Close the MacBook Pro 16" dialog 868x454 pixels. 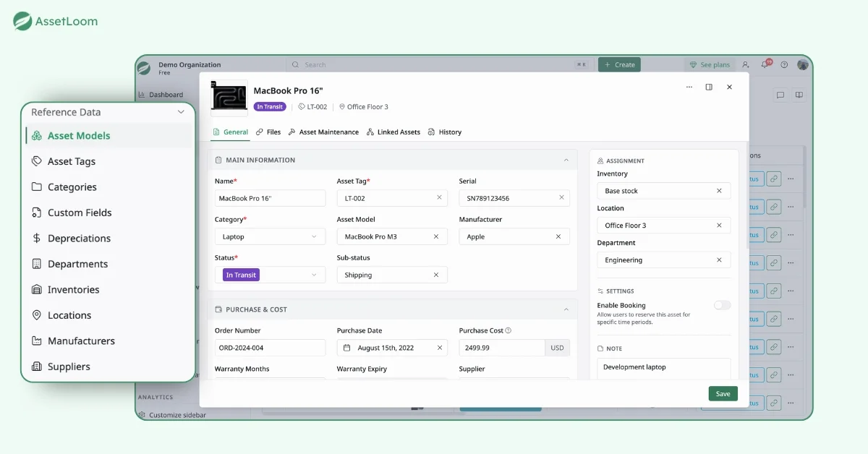click(729, 87)
